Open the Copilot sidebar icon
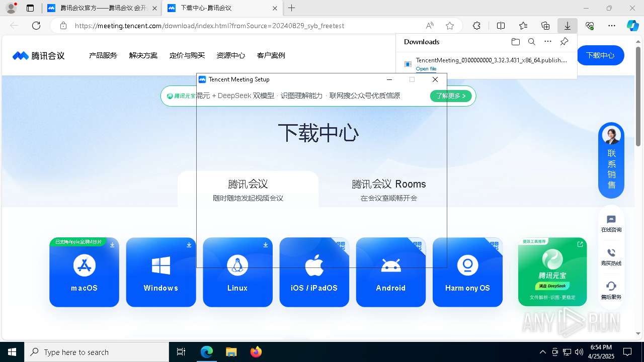644x362 pixels. coord(632,26)
